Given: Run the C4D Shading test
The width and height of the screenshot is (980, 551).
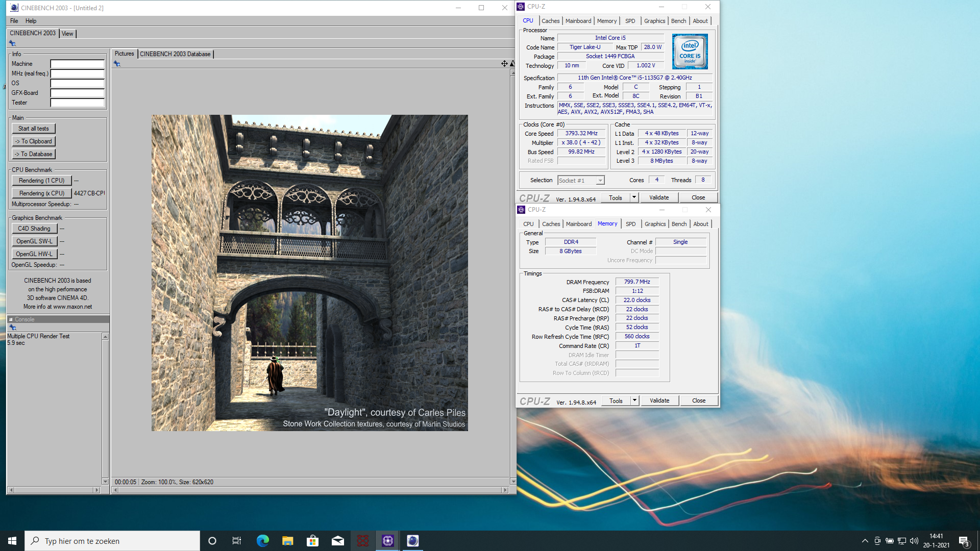Looking at the screenshot, I should tap(34, 229).
